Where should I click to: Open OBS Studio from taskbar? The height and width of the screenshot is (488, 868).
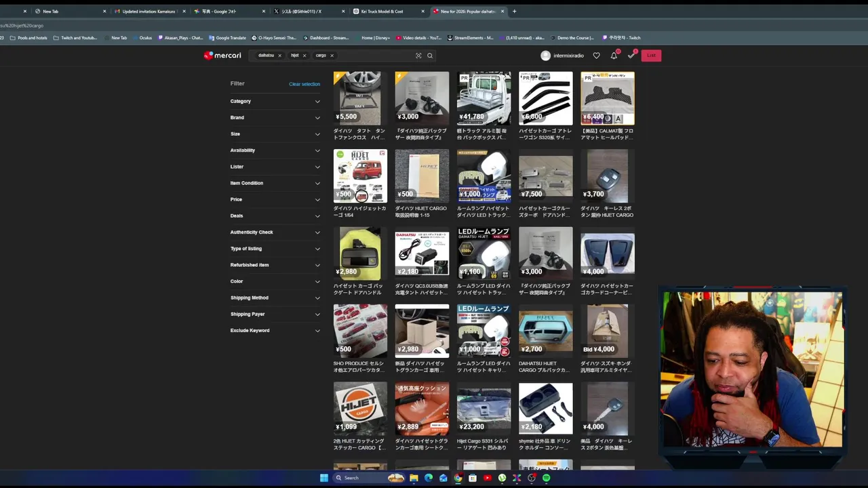532,478
